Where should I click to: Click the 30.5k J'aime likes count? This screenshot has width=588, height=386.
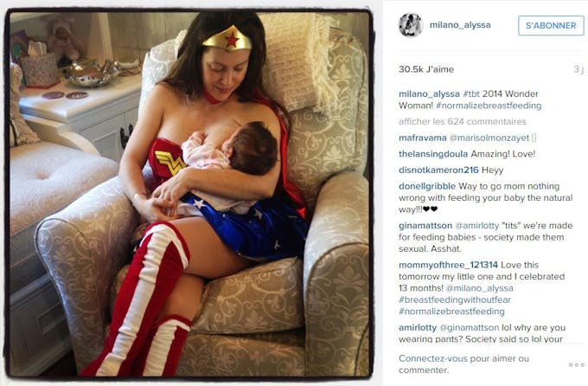(426, 69)
